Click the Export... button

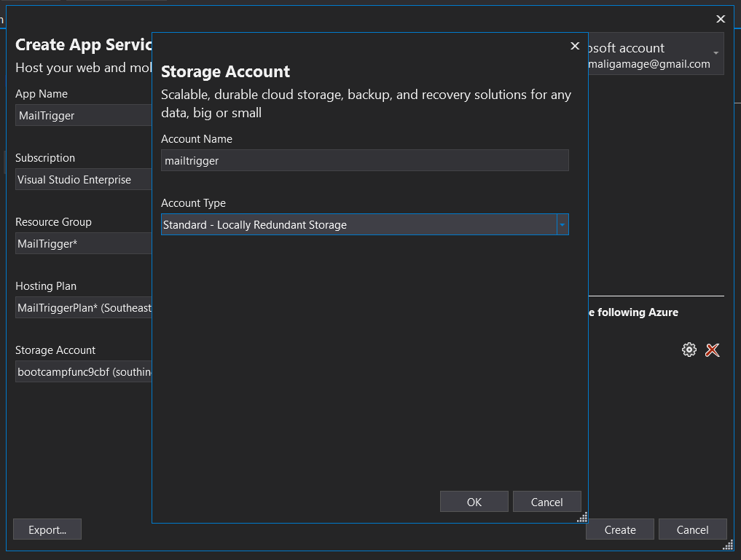(47, 530)
